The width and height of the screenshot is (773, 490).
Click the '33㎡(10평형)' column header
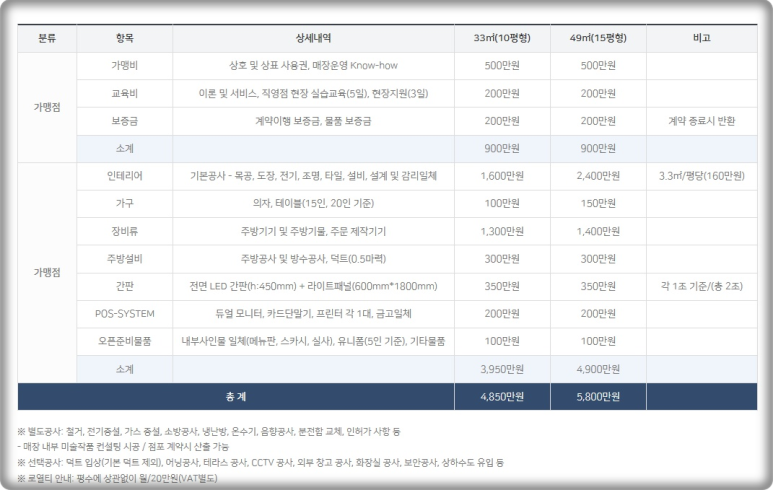pos(502,38)
